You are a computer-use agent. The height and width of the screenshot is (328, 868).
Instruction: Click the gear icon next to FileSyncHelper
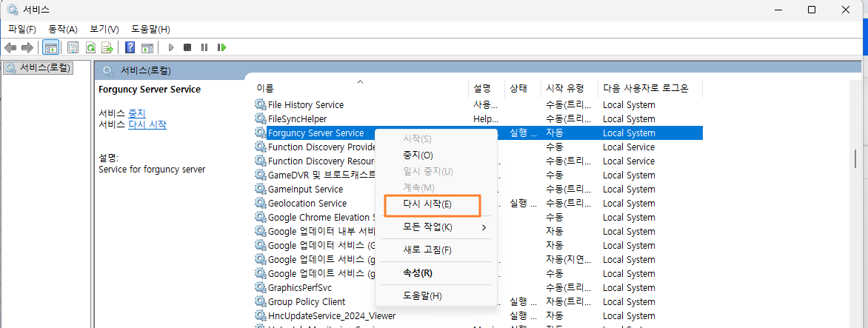(x=260, y=118)
